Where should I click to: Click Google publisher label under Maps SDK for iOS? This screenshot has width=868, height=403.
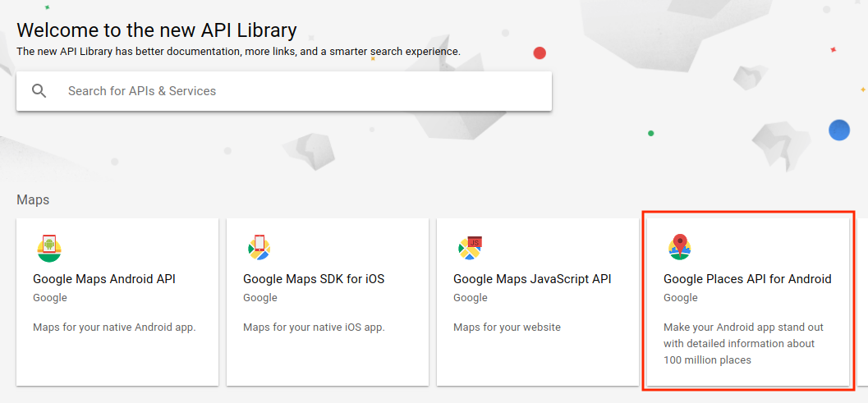260,298
